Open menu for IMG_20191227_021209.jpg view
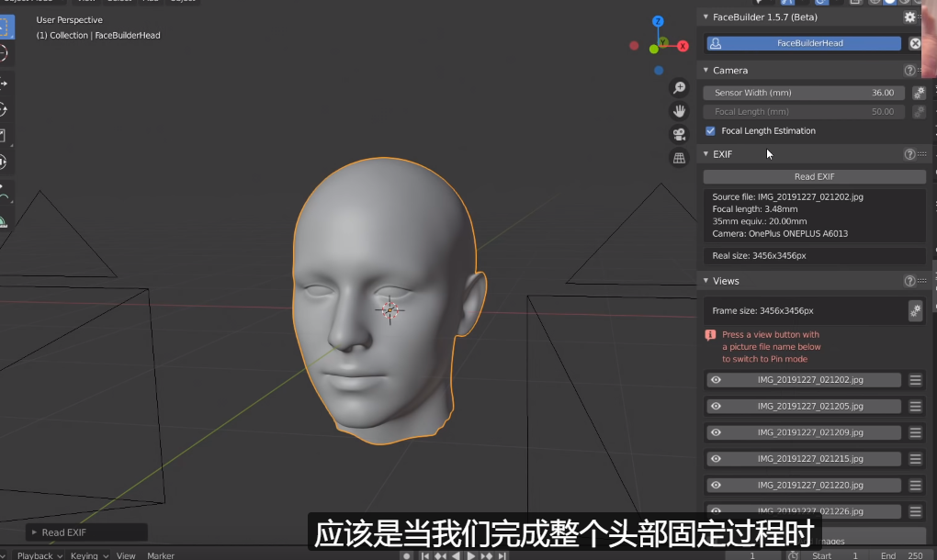 [916, 432]
